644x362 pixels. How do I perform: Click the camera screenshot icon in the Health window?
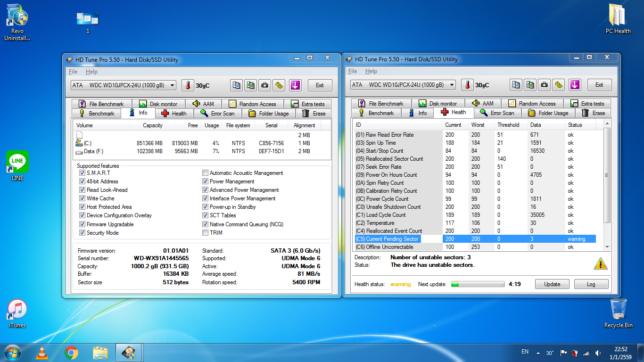click(545, 85)
